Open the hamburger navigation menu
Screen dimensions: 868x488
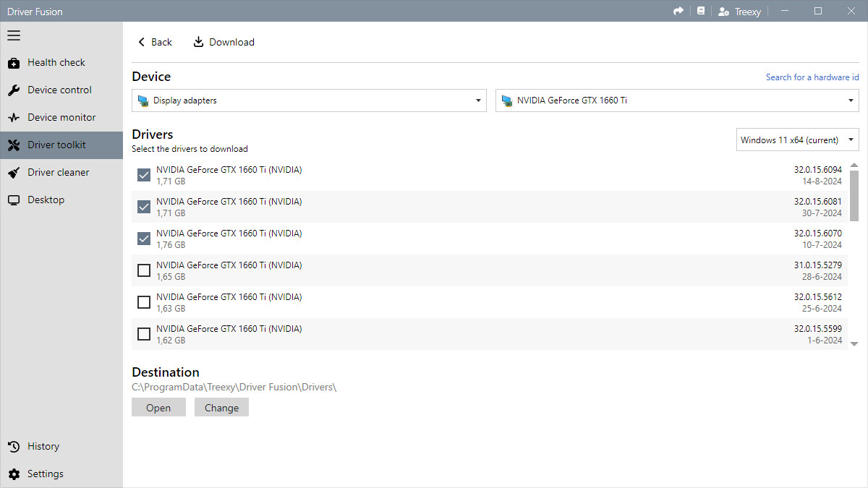[x=14, y=35]
